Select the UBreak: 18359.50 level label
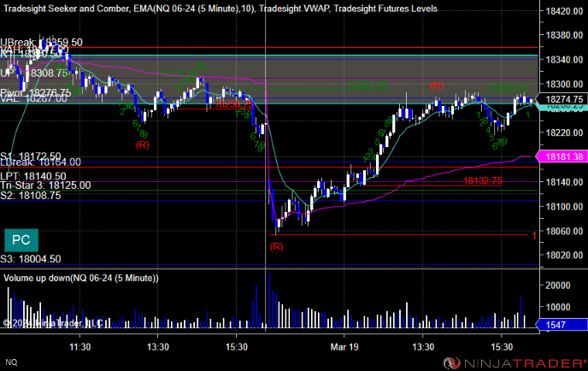The width and height of the screenshot is (588, 371). click(41, 43)
